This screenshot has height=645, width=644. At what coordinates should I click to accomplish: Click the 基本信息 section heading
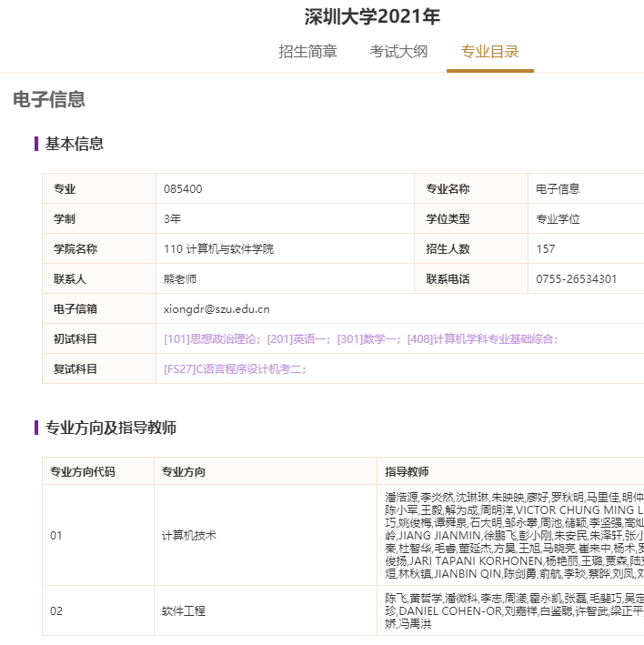pos(74,144)
